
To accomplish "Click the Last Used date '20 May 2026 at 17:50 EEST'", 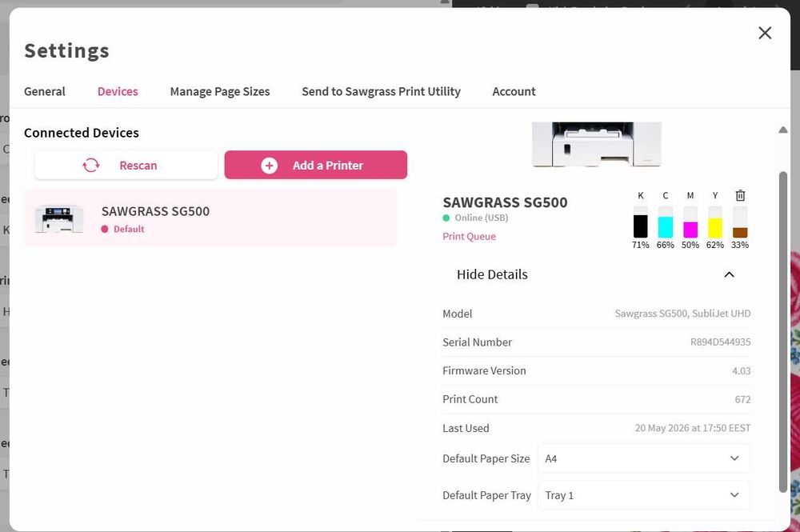I will (692, 428).
